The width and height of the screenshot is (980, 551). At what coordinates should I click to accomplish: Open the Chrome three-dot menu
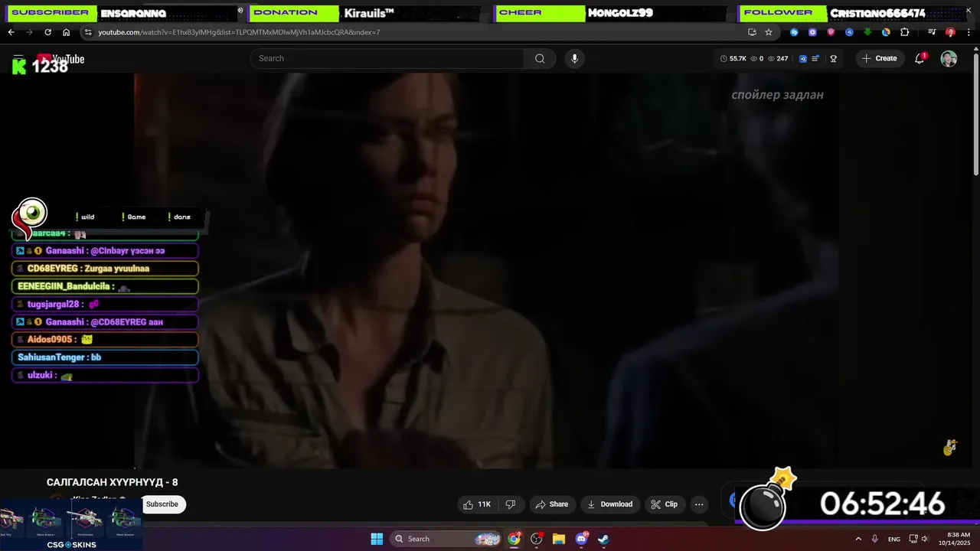968,32
